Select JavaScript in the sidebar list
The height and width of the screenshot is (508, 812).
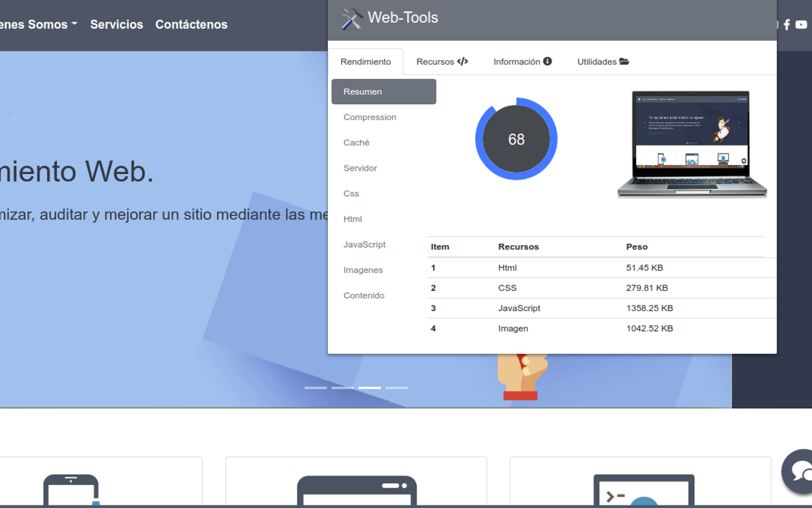[364, 244]
